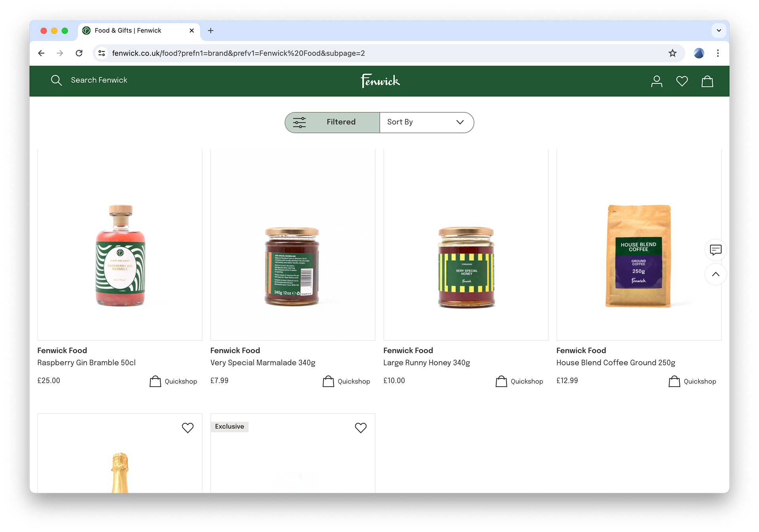Open Chrome three-dot menu
The width and height of the screenshot is (759, 532).
[x=718, y=53]
